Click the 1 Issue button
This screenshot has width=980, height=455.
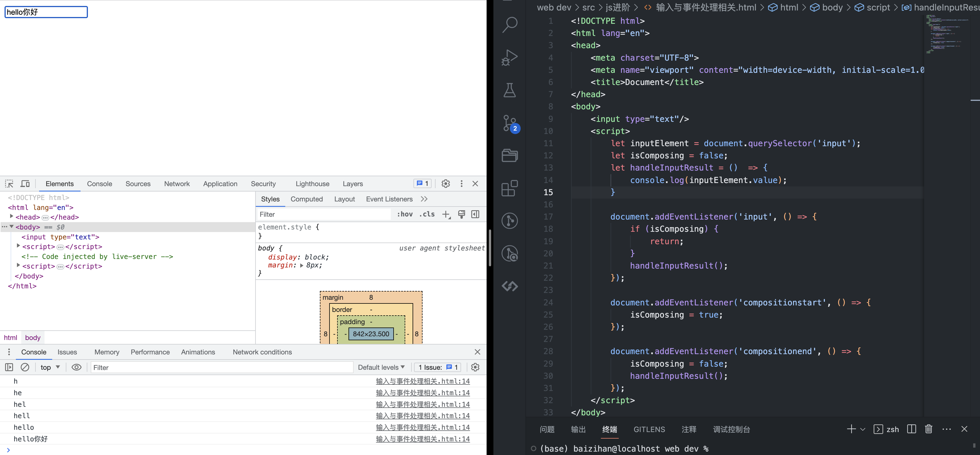tap(438, 367)
